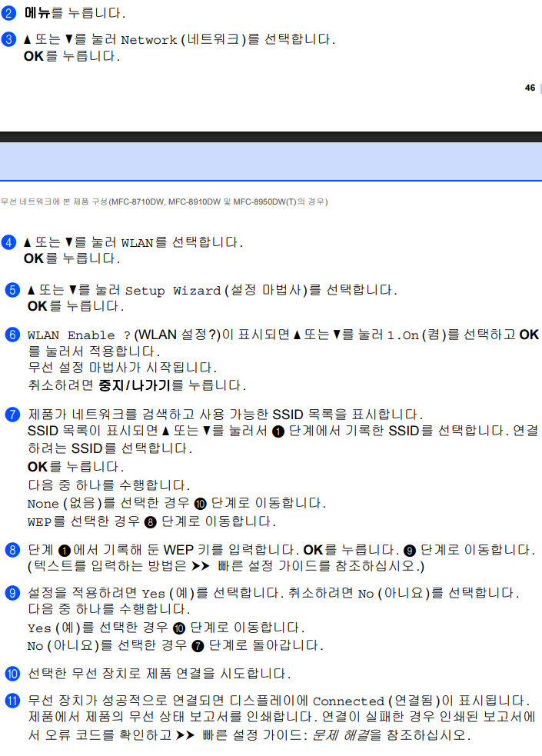
Task: Click the step 6 bullet beside WLAN Enable
Action: pyautogui.click(x=12, y=335)
